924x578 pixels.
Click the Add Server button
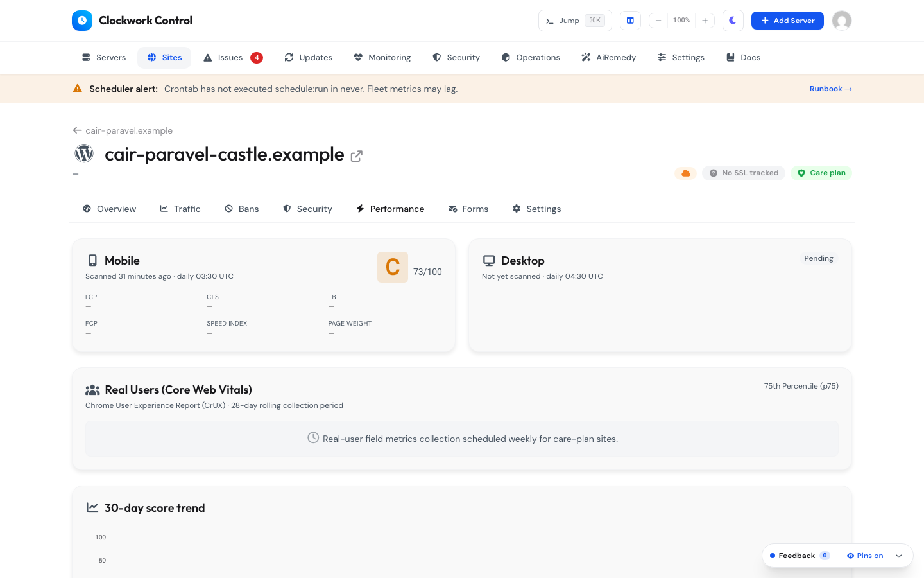787,21
